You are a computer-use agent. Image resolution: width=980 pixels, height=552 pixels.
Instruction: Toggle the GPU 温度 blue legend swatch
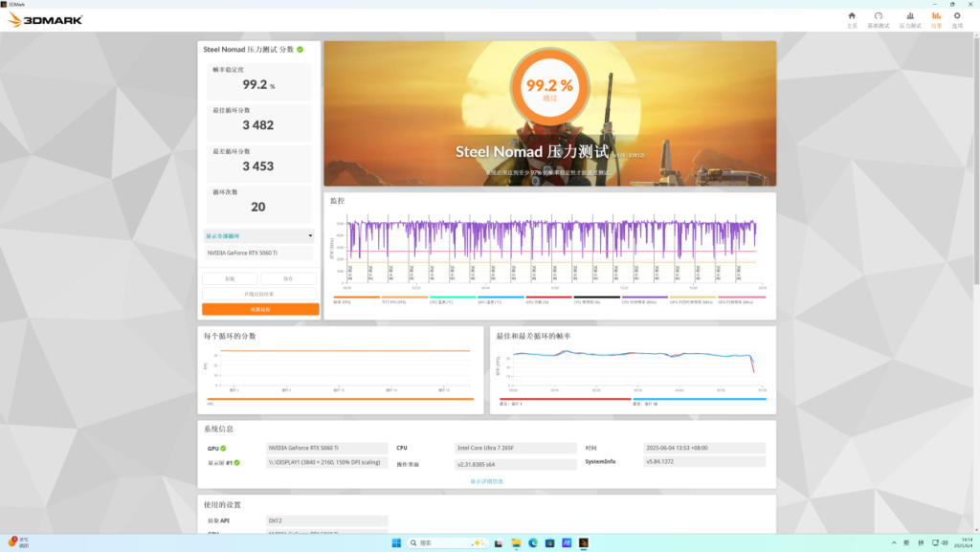coord(501,298)
